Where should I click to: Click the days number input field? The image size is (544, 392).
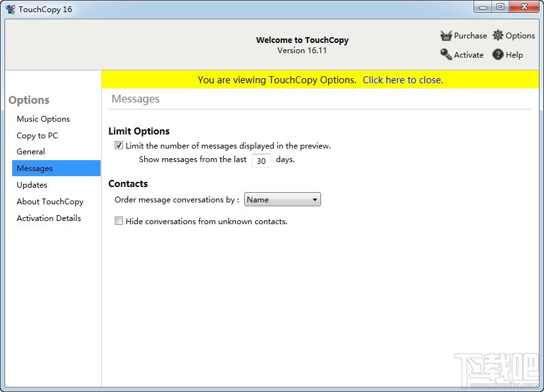click(x=261, y=161)
